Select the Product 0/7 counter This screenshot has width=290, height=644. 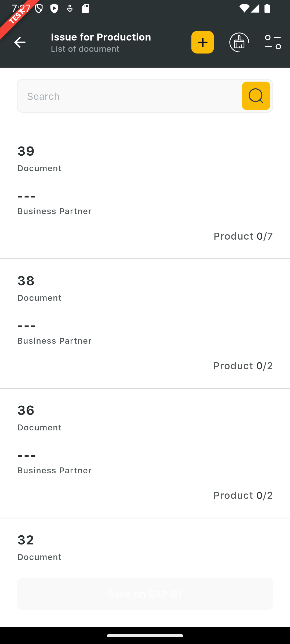(x=243, y=236)
